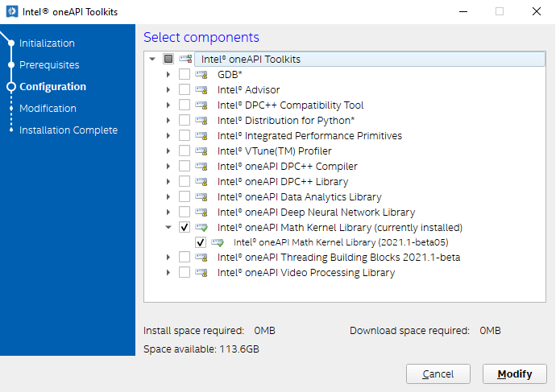Click the oneAPI DPC++ Library component icon

click(201, 182)
